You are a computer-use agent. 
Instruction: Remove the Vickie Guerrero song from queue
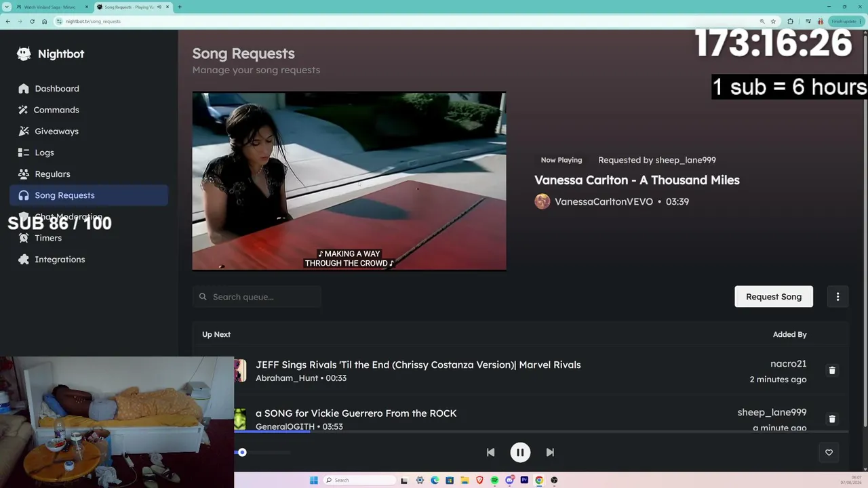click(x=832, y=419)
